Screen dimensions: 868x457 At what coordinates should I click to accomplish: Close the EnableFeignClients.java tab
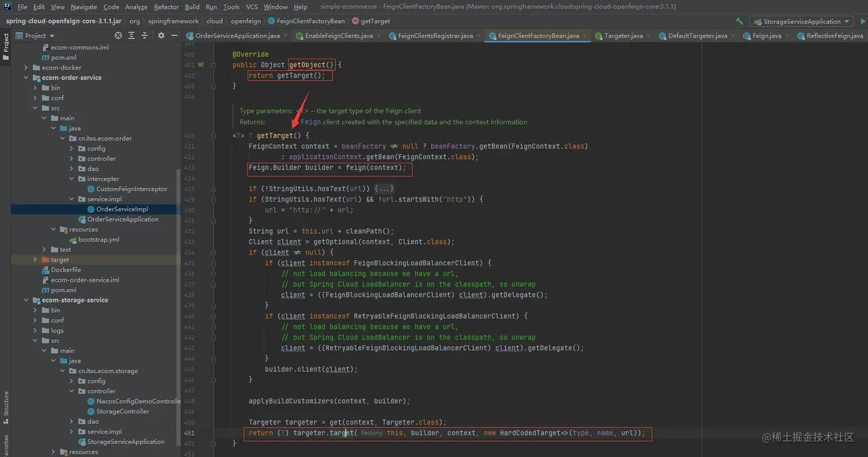tap(378, 36)
